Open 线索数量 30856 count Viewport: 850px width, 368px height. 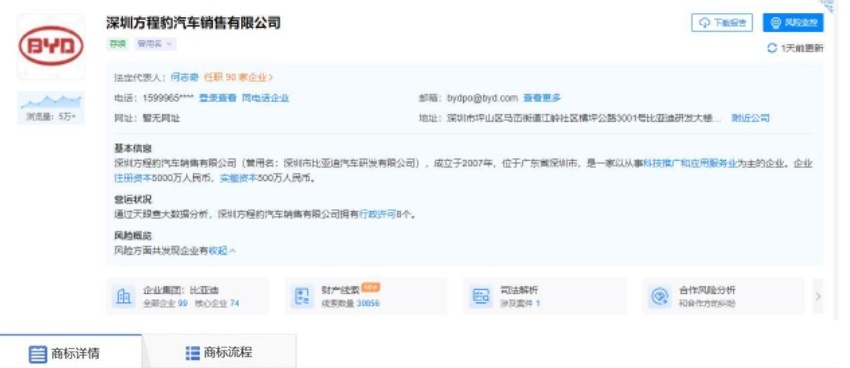point(350,304)
